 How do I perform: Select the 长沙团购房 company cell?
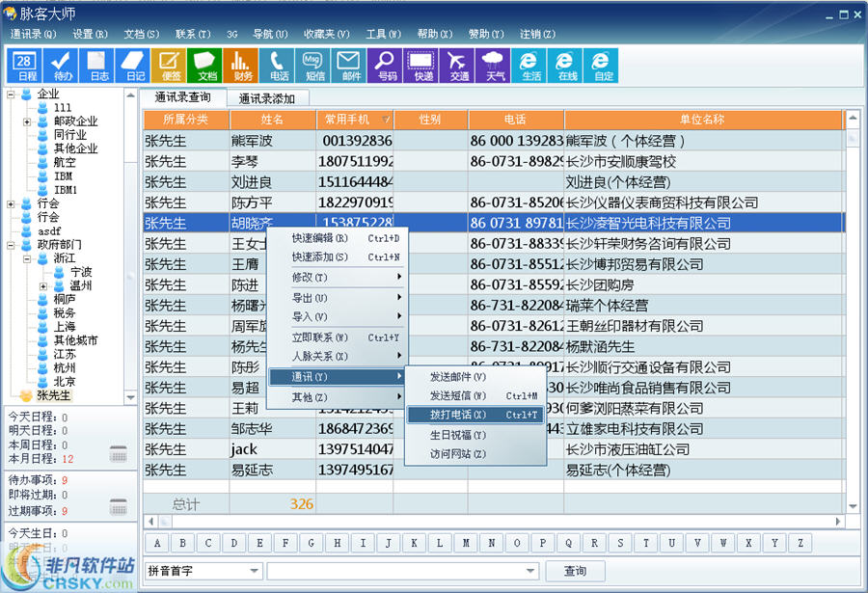[x=704, y=284]
